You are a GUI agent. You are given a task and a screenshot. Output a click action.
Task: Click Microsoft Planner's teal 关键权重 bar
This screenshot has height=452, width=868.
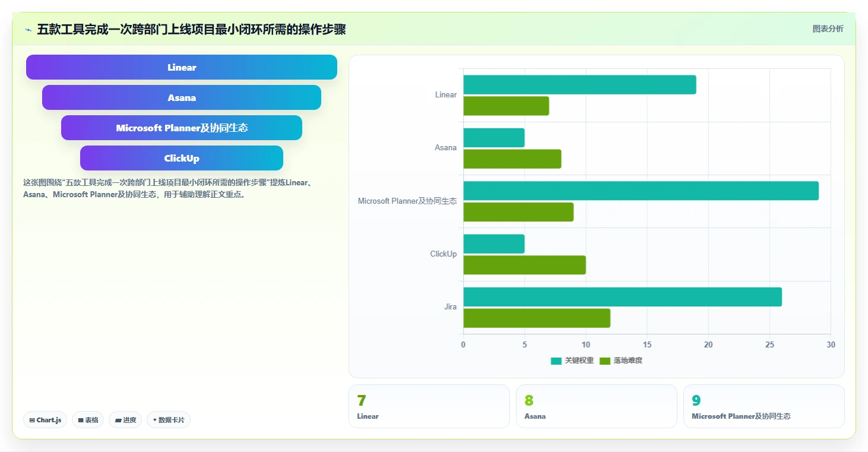pos(641,191)
